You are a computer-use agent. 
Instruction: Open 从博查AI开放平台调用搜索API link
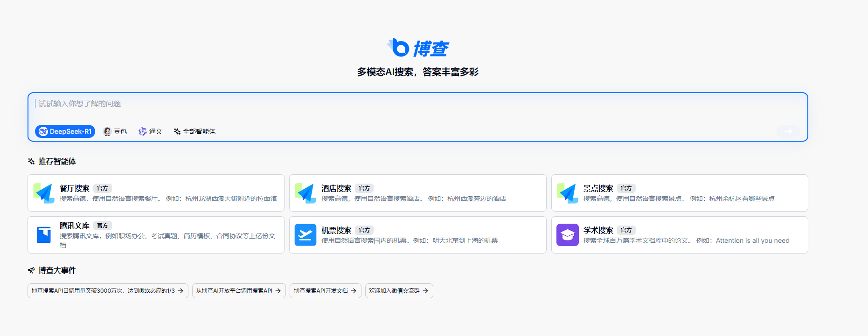pos(239,291)
